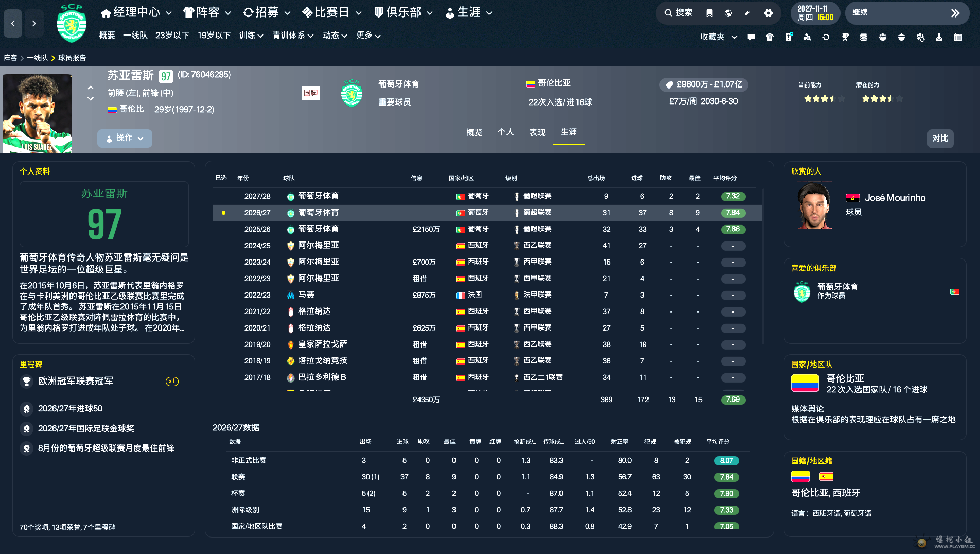The width and height of the screenshot is (980, 554).
Task: Click the next player down chevron
Action: 91,99
